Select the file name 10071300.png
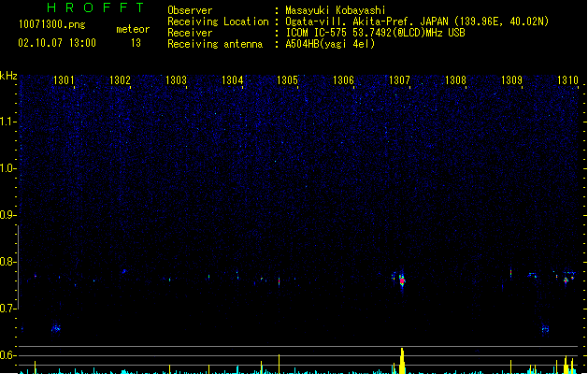 coord(51,24)
